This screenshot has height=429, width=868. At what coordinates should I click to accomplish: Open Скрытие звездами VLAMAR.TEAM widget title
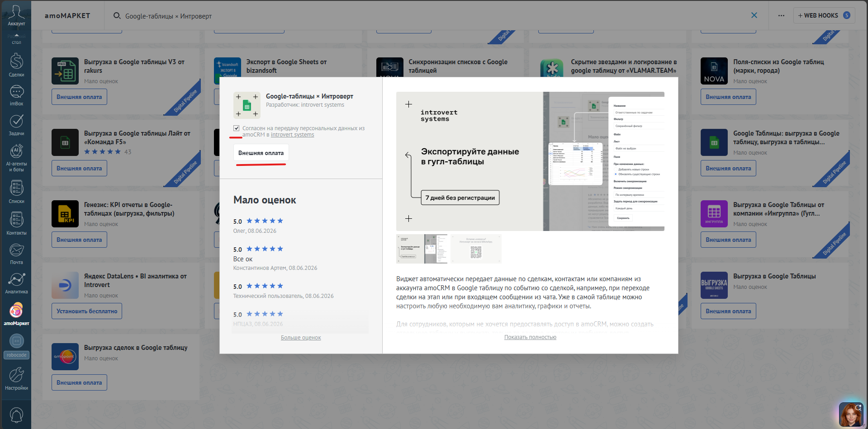click(624, 66)
